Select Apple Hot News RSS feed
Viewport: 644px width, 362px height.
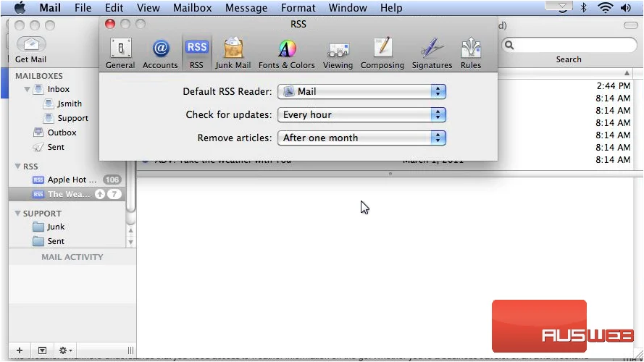point(66,180)
